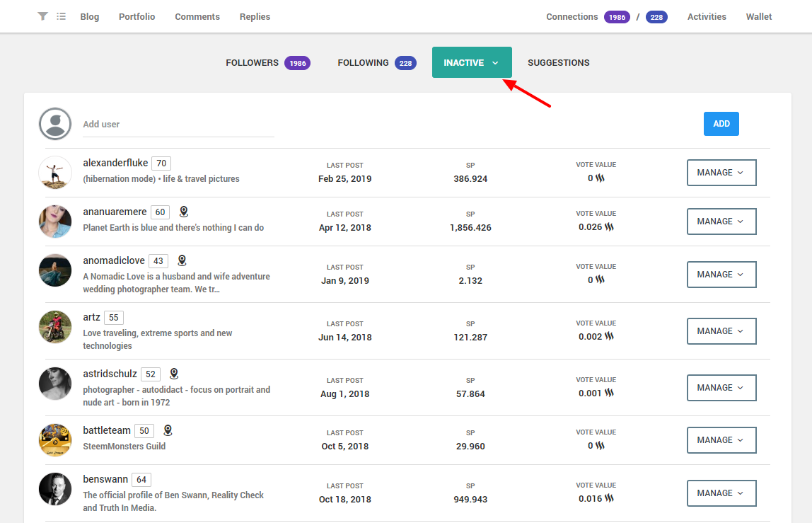Viewport: 812px width, 523px height.
Task: Click Steem icon in alexanderfluke's vote value
Action: click(600, 178)
